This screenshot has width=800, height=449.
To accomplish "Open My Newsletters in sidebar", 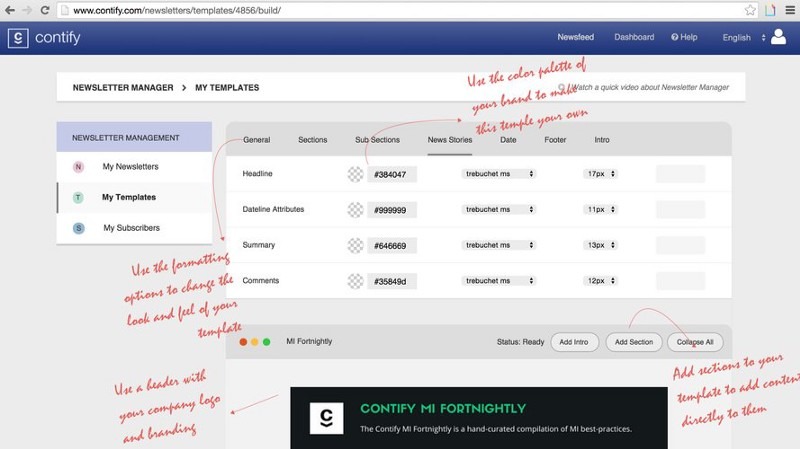I will (x=131, y=167).
